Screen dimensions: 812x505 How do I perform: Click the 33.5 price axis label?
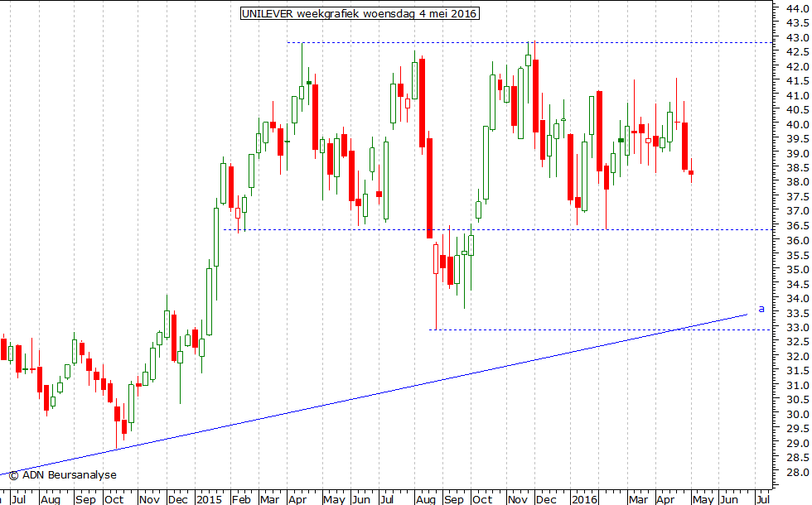tap(797, 313)
